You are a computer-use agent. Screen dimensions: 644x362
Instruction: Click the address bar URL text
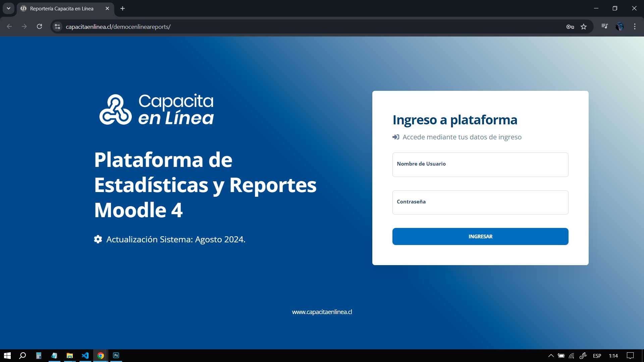[x=118, y=27]
